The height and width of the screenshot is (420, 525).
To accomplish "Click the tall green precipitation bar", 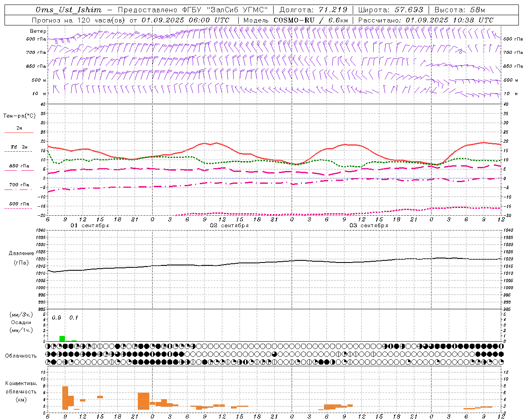I will [62, 338].
